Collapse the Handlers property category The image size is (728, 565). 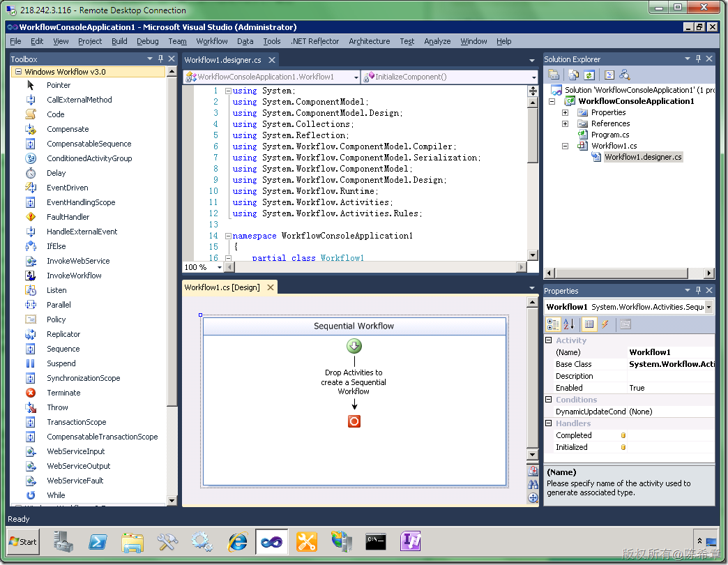click(548, 423)
